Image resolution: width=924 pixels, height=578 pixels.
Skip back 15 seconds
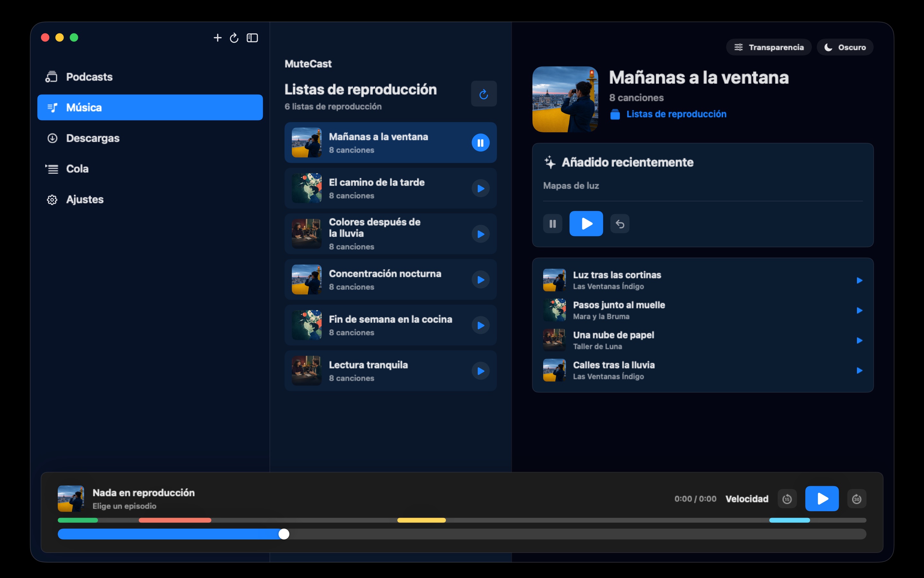pos(787,499)
